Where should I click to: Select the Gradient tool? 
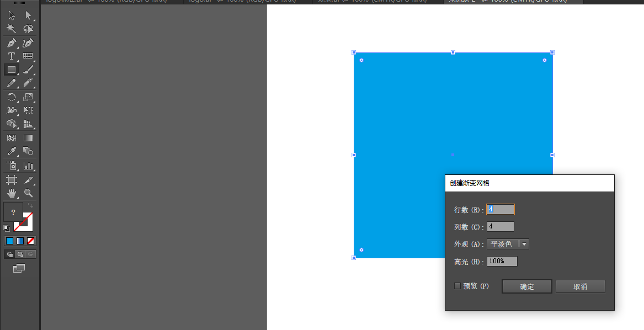pos(28,138)
